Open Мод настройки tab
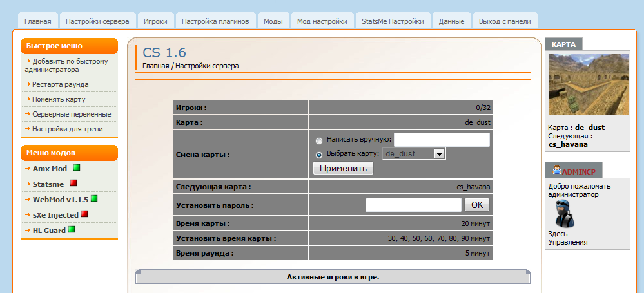This screenshot has height=293, width=644. click(322, 21)
